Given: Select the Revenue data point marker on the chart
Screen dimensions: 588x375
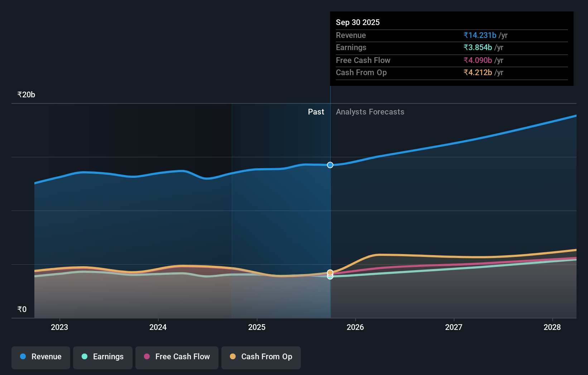Looking at the screenshot, I should [330, 165].
